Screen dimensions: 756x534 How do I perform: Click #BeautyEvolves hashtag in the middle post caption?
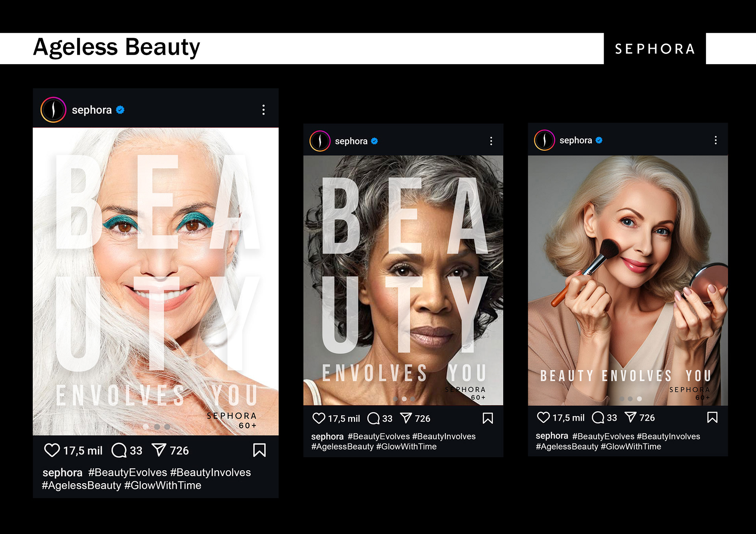(379, 436)
